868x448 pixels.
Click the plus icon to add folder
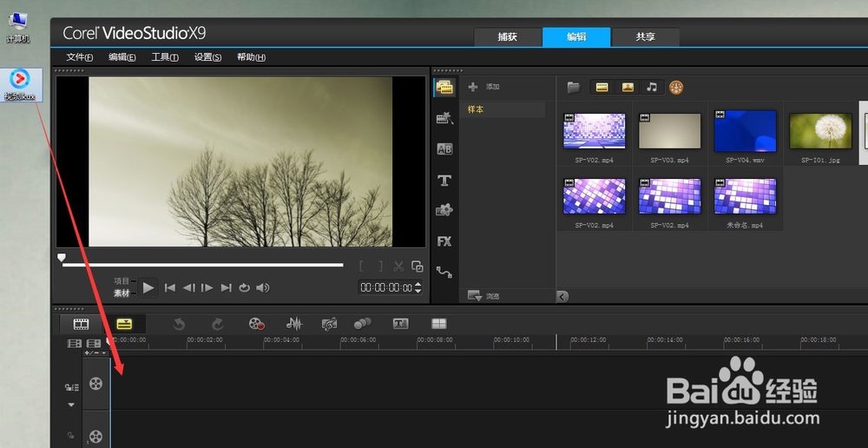tap(473, 87)
